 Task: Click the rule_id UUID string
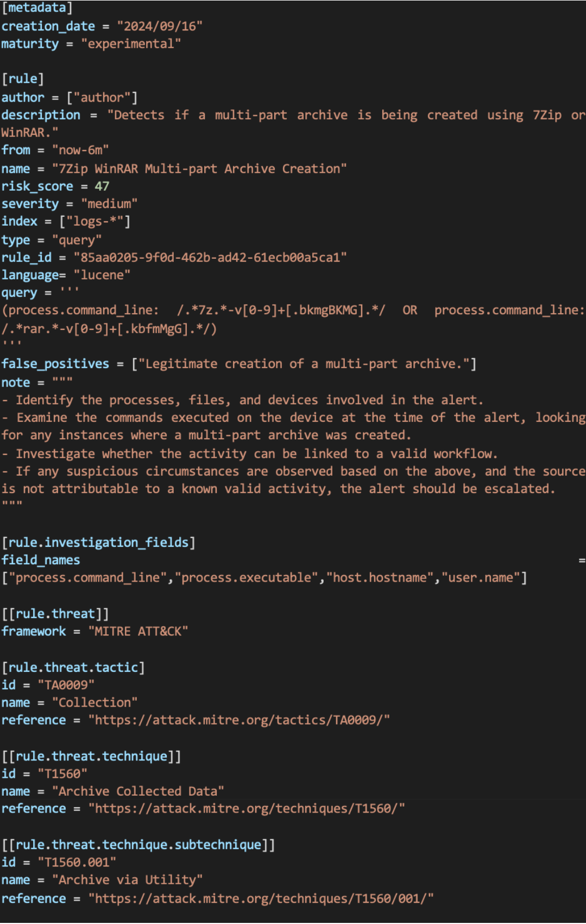(210, 257)
